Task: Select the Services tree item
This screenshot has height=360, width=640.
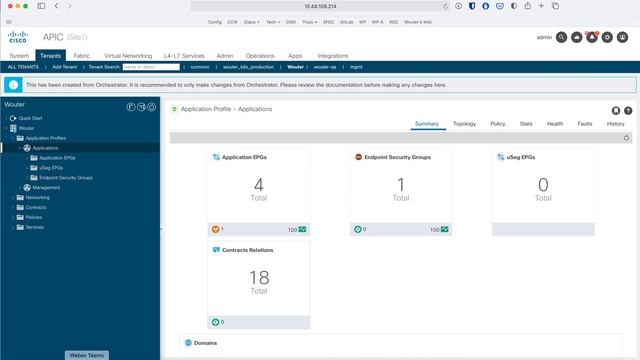Action: pyautogui.click(x=34, y=227)
